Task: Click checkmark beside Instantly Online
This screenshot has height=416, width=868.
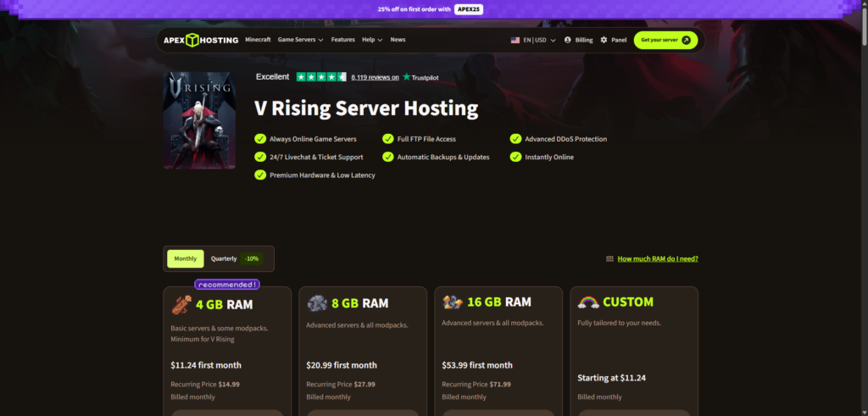Action: 515,157
